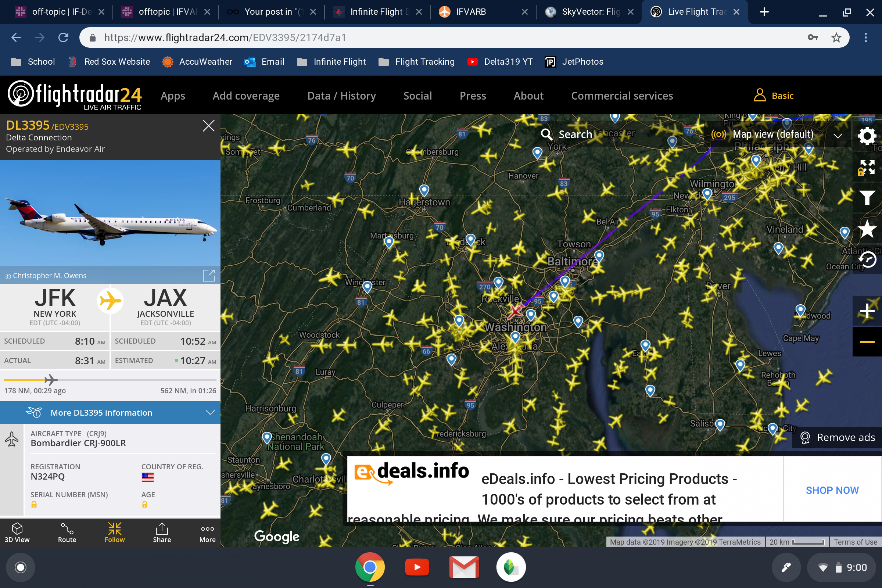The image size is (882, 588).
Task: Share this flight
Action: pyautogui.click(x=162, y=533)
